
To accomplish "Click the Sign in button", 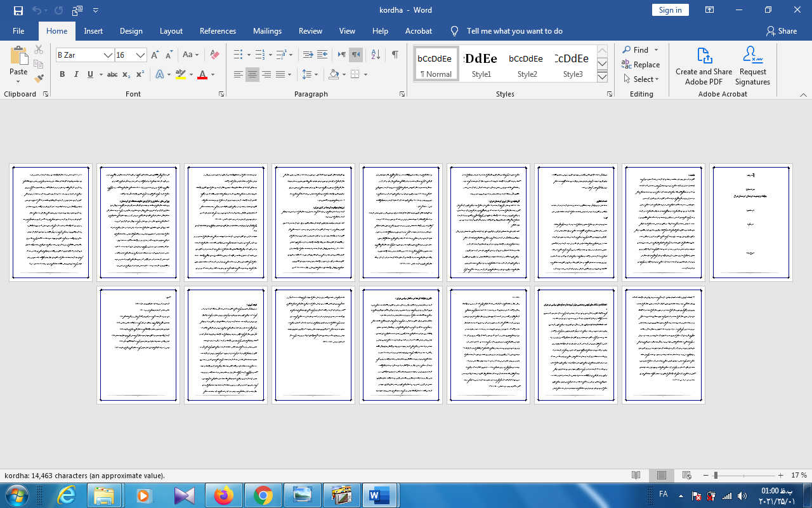I will 670,10.
